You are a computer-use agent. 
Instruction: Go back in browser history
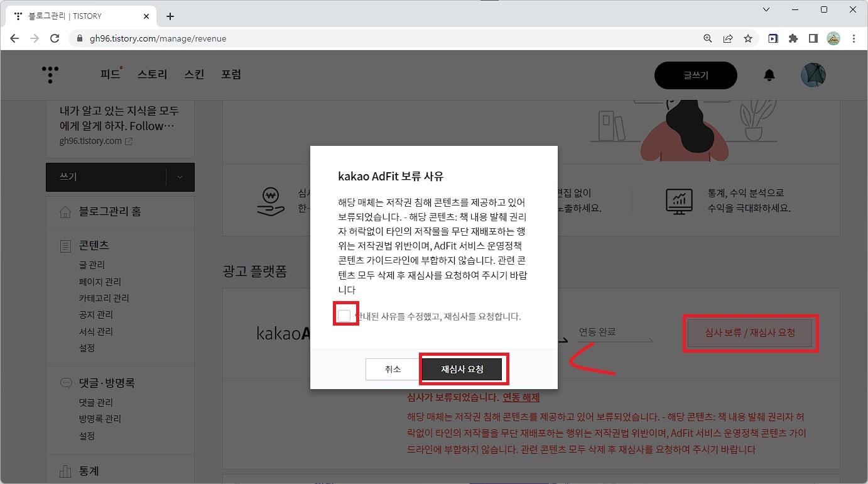click(x=15, y=38)
